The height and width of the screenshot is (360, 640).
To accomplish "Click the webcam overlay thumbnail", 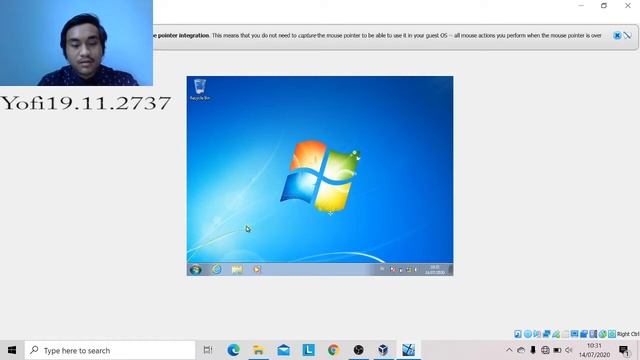I will (76, 43).
